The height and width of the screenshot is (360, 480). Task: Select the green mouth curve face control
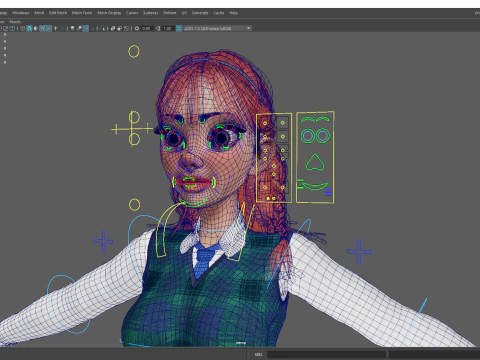click(x=315, y=186)
